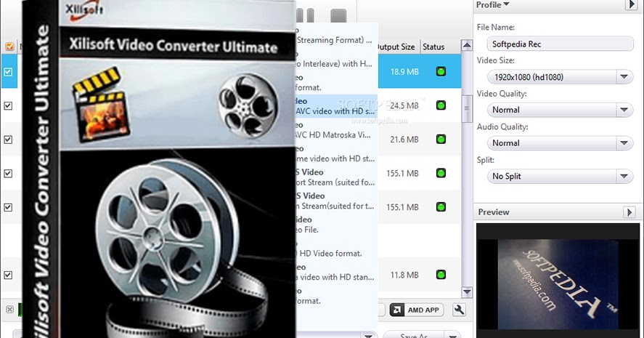Toggle checkbox of the 21.6 MB row
The width and height of the screenshot is (644, 338).
click(8, 140)
